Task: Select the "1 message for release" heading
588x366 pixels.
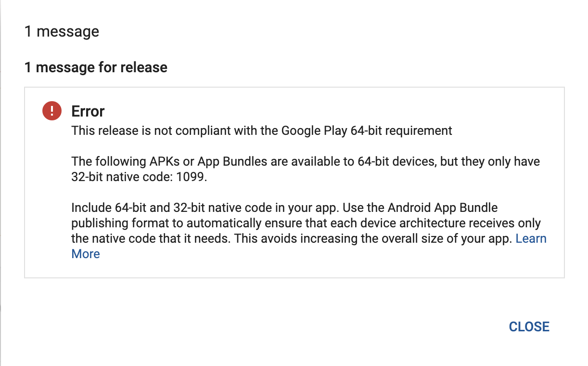Action: pyautogui.click(x=96, y=67)
